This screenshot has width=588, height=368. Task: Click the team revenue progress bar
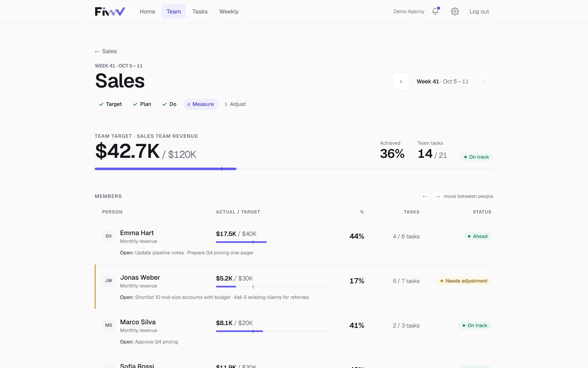[x=294, y=169]
